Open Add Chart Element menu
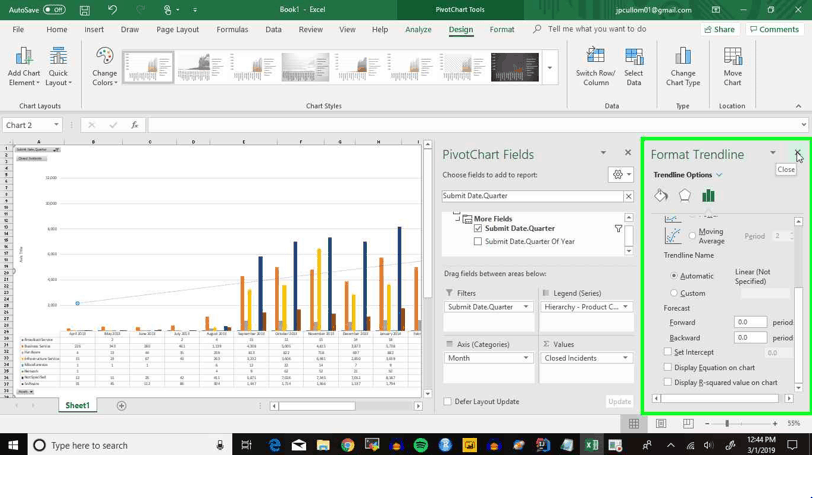This screenshot has width=813, height=498. [24, 66]
